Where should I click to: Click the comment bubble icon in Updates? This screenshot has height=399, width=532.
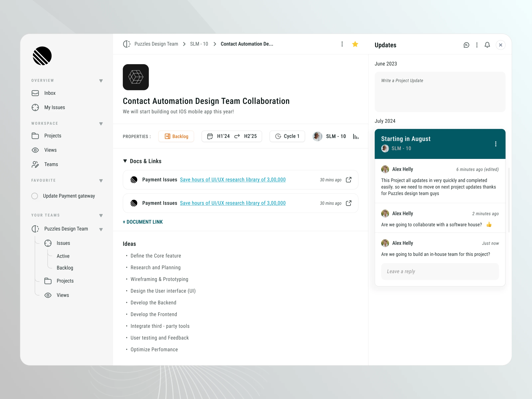pyautogui.click(x=466, y=45)
